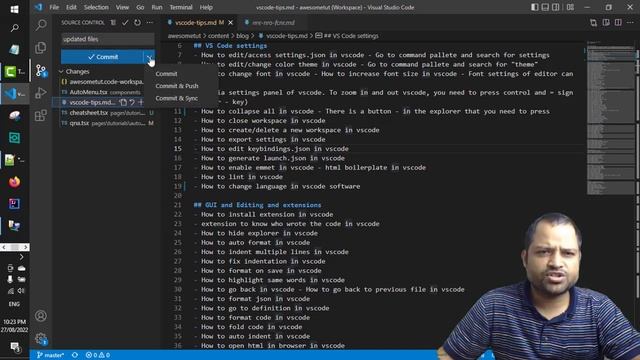
Task: Click the Windows taskbar search icon
Action: tap(14, 28)
